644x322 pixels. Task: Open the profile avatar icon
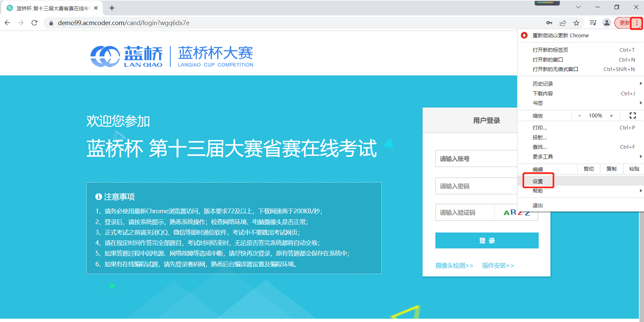coord(607,23)
